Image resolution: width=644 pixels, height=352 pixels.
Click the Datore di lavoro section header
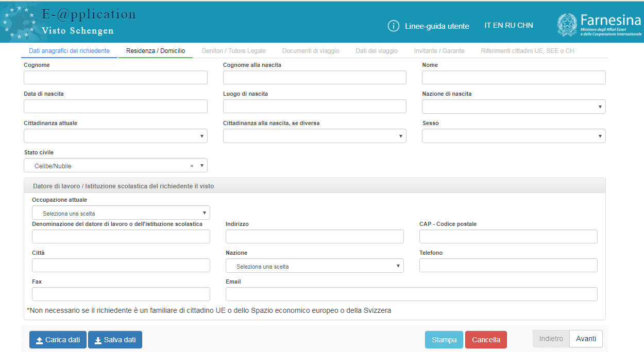(x=315, y=186)
